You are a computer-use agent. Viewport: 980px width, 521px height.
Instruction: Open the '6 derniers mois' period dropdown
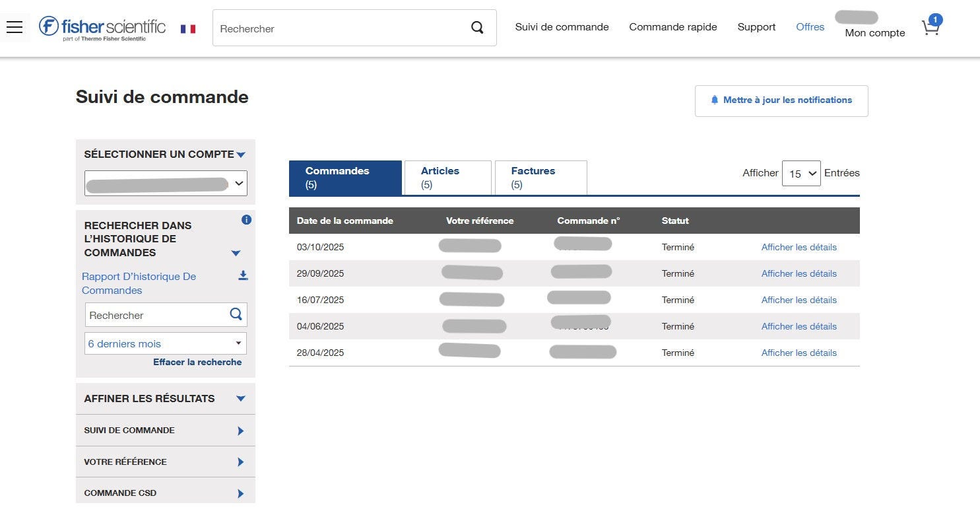pyautogui.click(x=165, y=343)
